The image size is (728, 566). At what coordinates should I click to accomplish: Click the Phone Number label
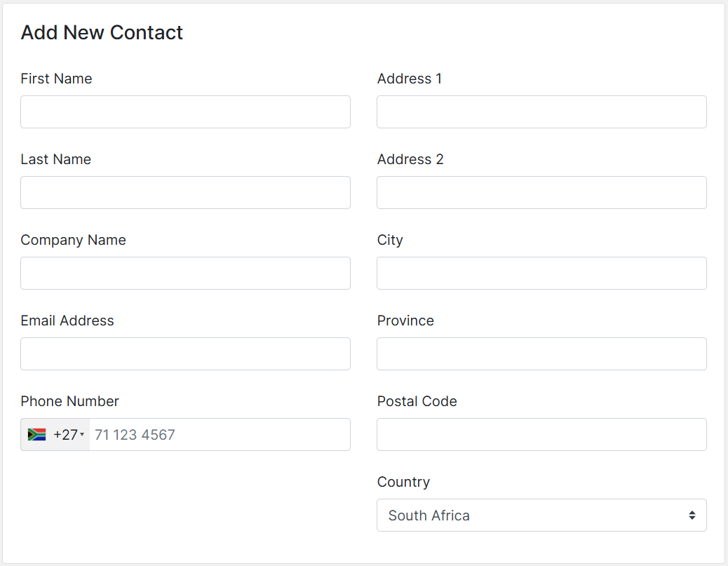click(x=69, y=402)
